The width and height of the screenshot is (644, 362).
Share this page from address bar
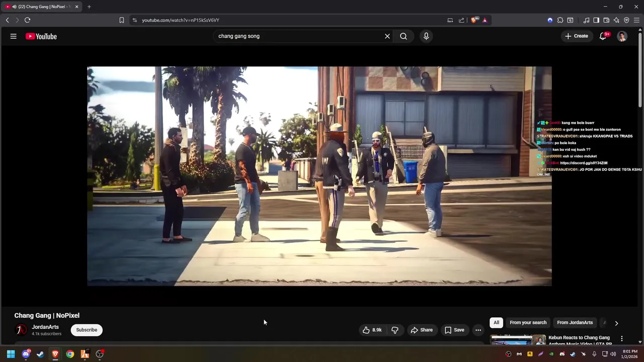pyautogui.click(x=461, y=20)
